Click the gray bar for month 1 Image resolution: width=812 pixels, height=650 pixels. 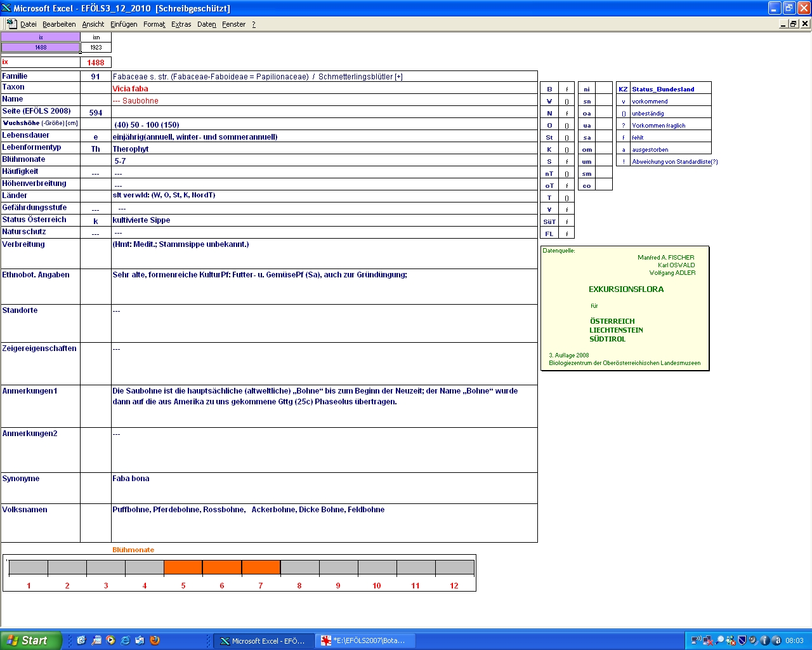pos(29,567)
